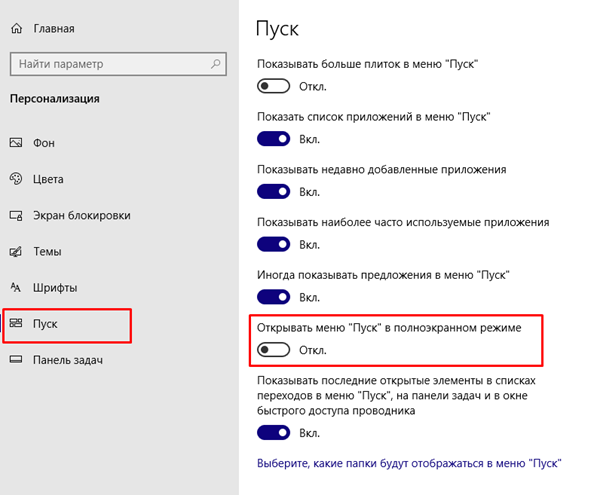
Task: Click the Темы themes icon
Action: click(x=16, y=251)
